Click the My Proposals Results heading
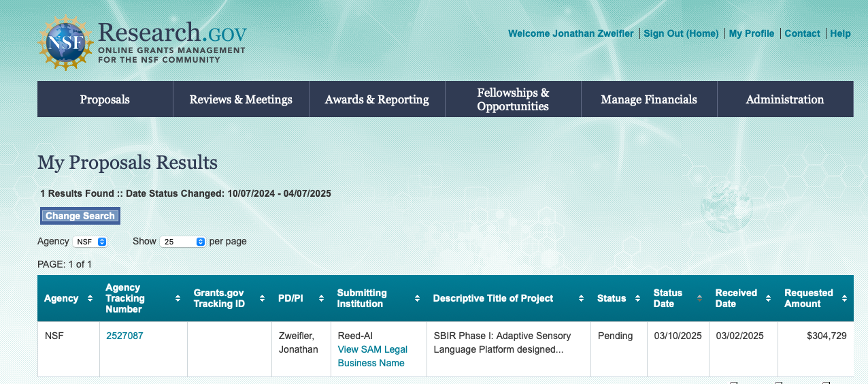 click(127, 163)
